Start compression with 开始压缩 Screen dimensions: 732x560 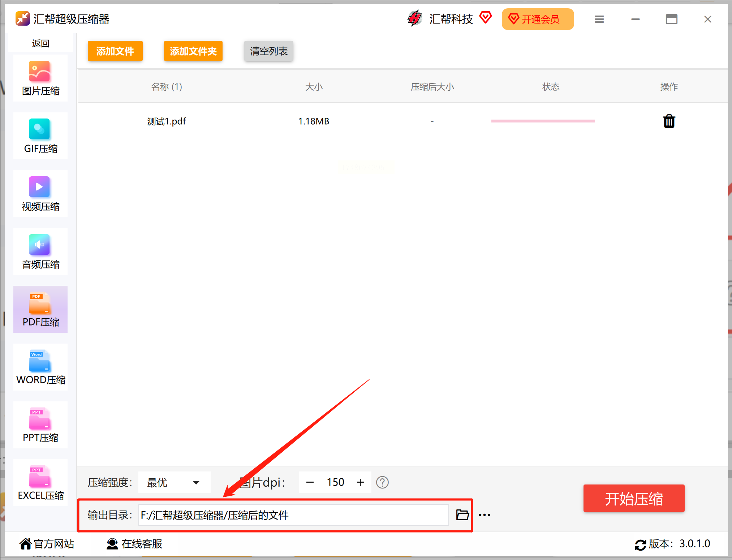634,499
